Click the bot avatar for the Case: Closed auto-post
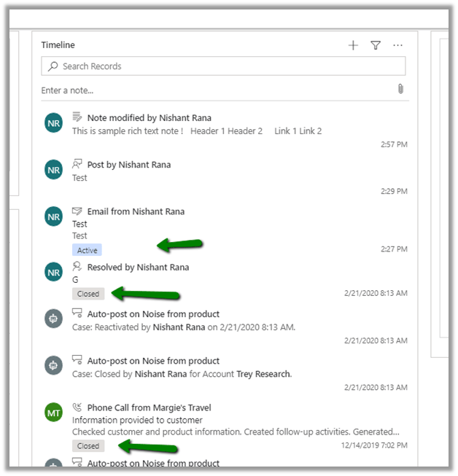458x476 pixels. [x=53, y=366]
